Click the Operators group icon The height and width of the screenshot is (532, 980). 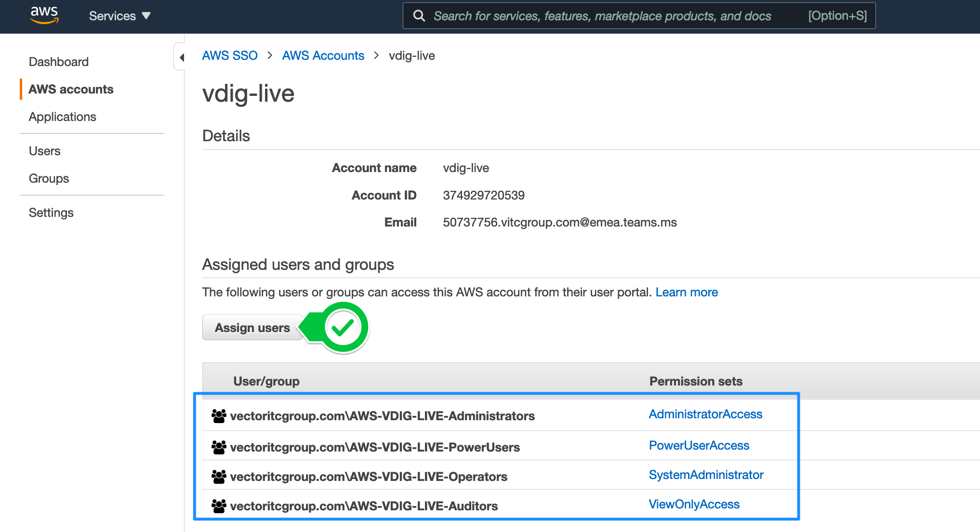click(x=219, y=477)
